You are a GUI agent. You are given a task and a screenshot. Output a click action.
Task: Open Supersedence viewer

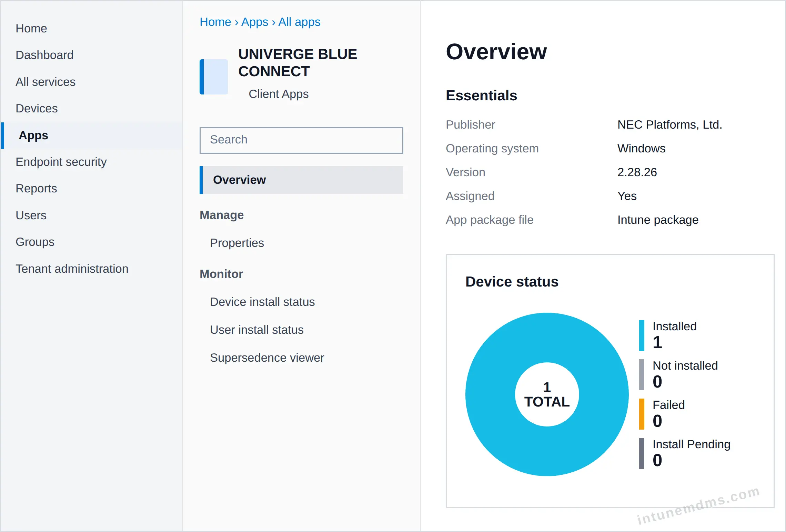pyautogui.click(x=267, y=358)
